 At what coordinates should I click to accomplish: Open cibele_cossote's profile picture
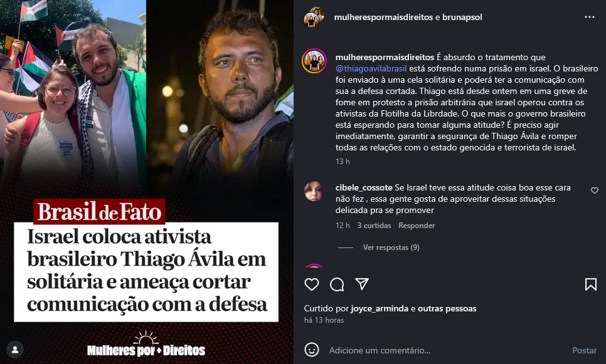coord(314,191)
